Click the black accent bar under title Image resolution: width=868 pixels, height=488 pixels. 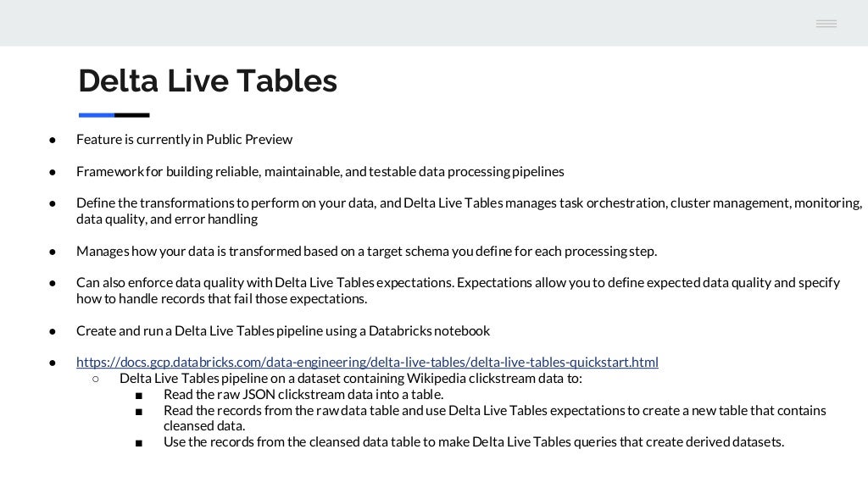[x=131, y=115]
